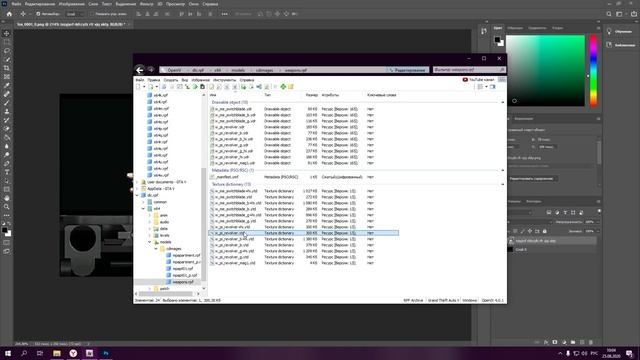Open Auto-Select layer dropdown in options bar
Image resolution: width=640 pixels, height=360 pixels.
click(x=75, y=14)
